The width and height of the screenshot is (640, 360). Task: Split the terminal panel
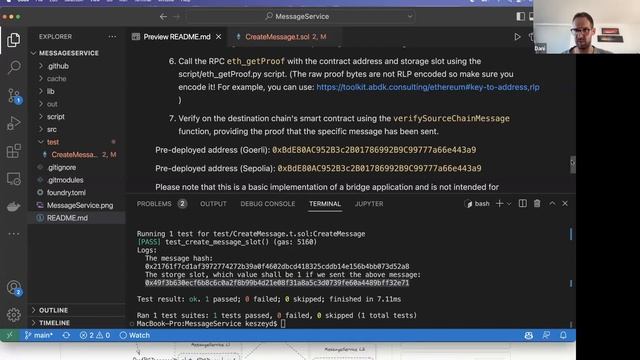click(522, 203)
